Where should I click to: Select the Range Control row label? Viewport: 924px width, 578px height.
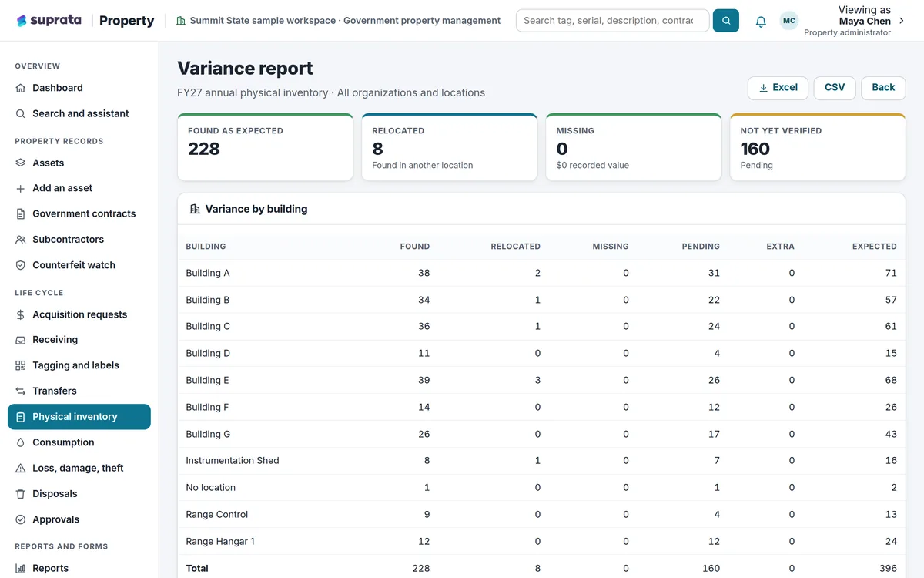point(217,514)
